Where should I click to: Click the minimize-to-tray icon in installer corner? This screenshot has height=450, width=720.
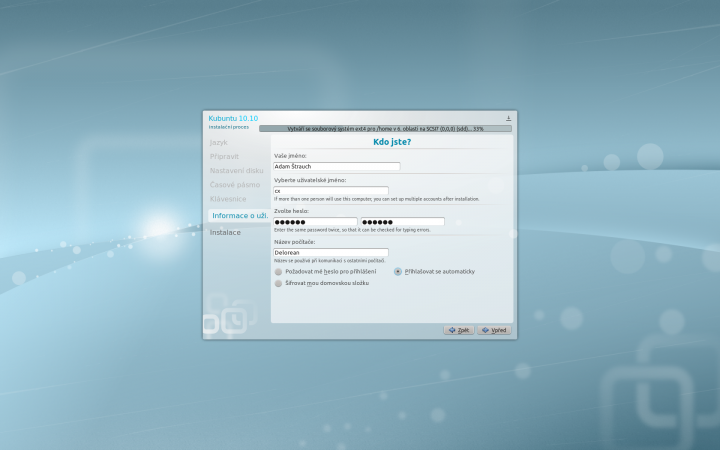(x=508, y=118)
